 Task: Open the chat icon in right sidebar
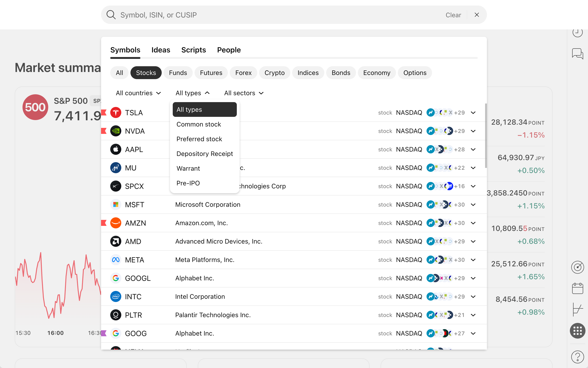tap(577, 54)
